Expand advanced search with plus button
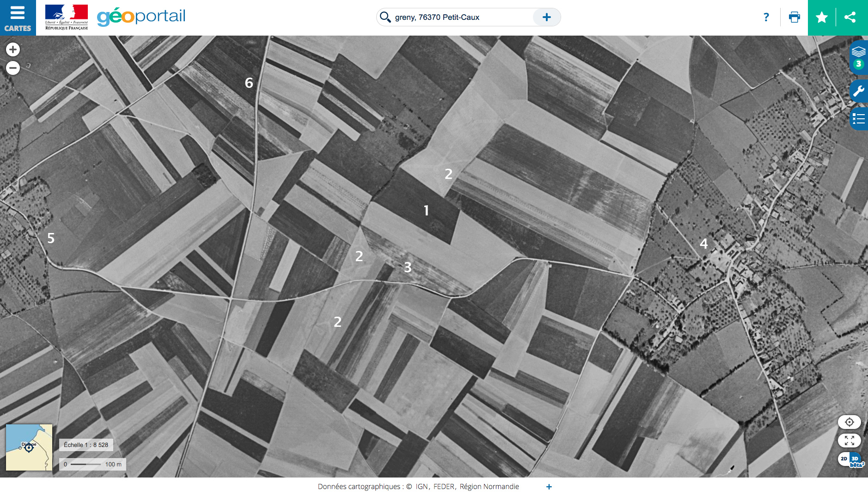Viewport: 868px width, 496px height. [546, 18]
